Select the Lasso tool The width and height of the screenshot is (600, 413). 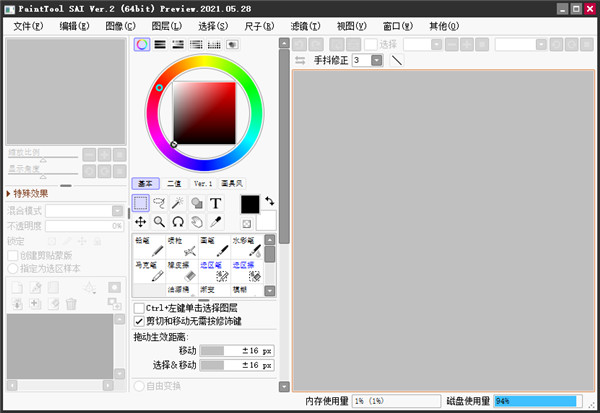pos(160,203)
